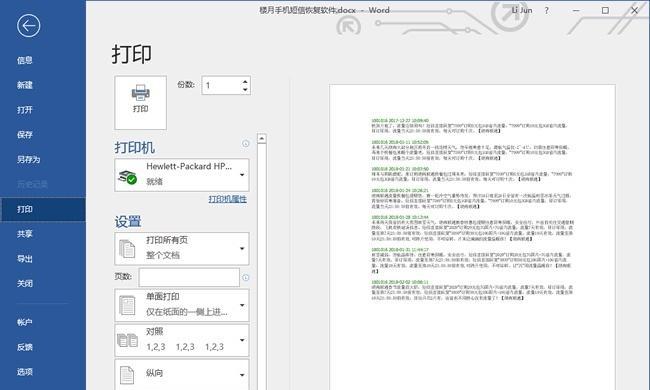Select 关闭 in the sidebar
This screenshot has height=390, width=650.
tap(24, 284)
